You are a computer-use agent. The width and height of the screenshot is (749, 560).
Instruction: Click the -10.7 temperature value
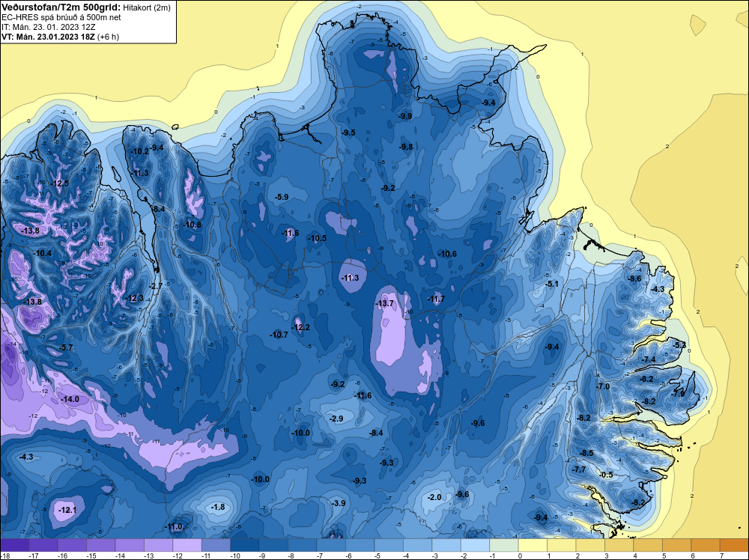pos(279,335)
